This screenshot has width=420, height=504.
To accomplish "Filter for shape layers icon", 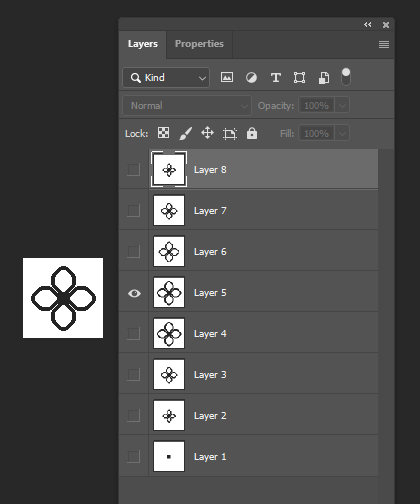I will pos(299,78).
